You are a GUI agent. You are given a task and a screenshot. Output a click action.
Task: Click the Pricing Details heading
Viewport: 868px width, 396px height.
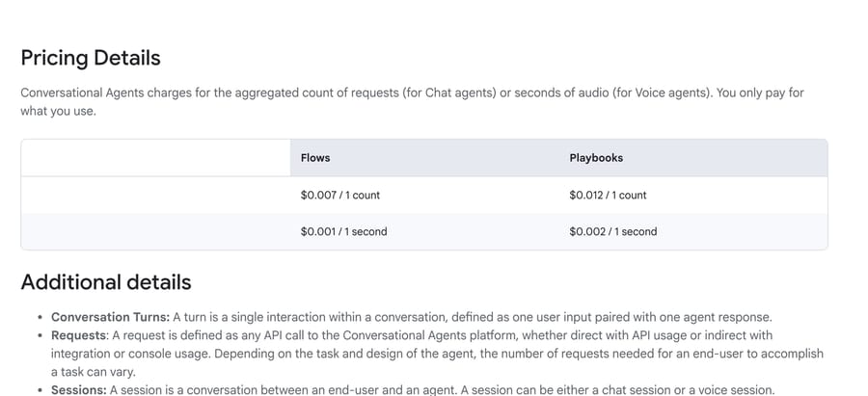pyautogui.click(x=91, y=58)
